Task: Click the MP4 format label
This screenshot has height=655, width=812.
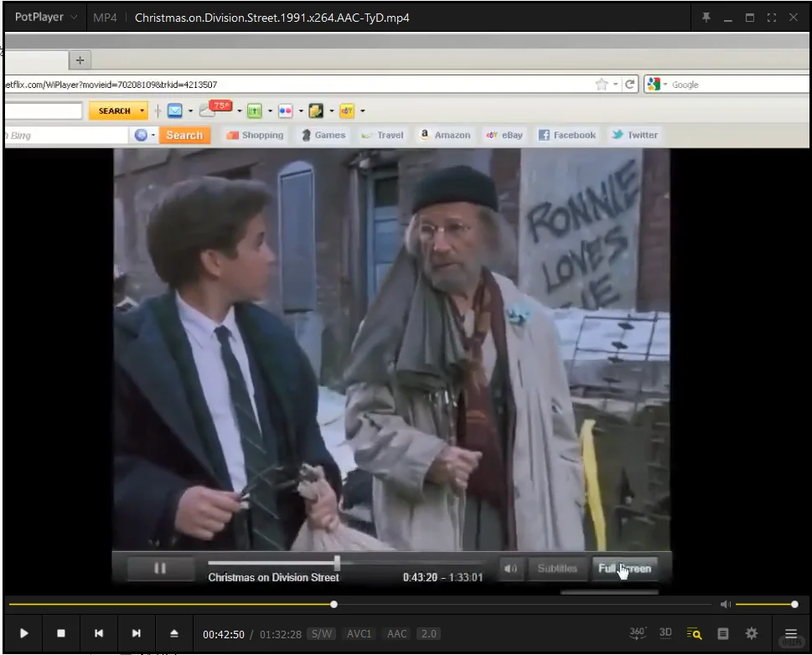Action: (105, 18)
